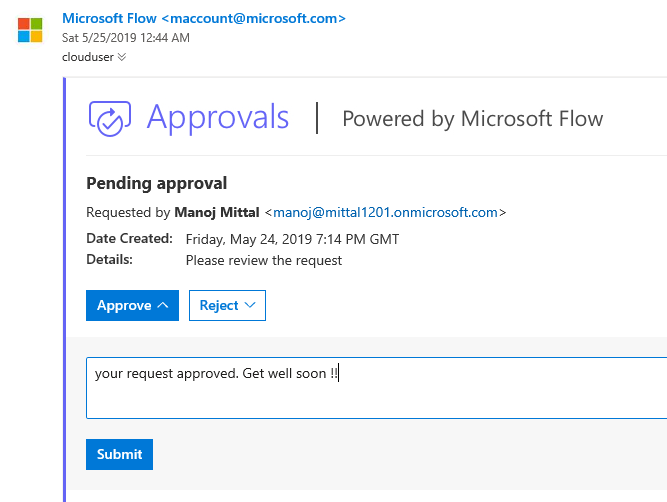Click inside the approval comments text box

376,388
